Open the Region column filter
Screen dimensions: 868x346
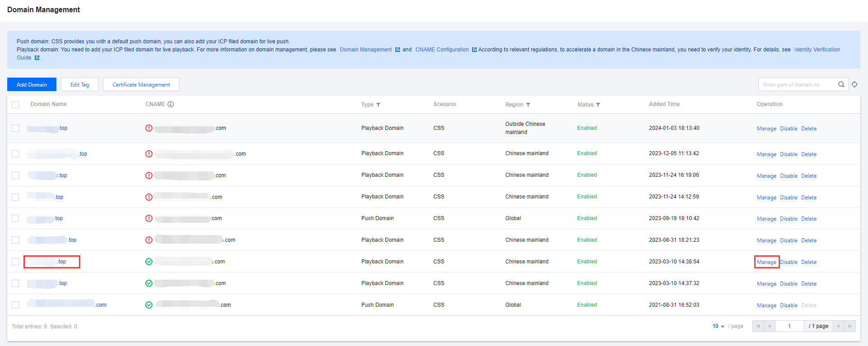pos(528,105)
